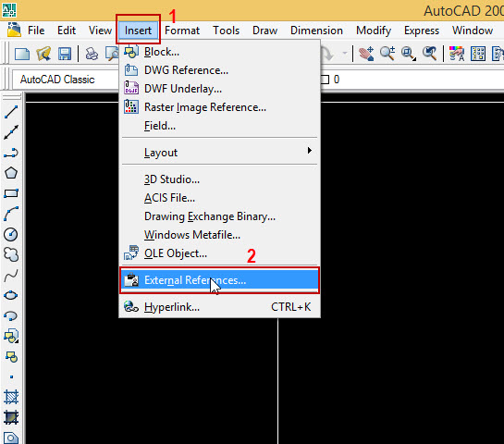504x444 pixels.
Task: Select the Spline tool
Action: coord(11,275)
